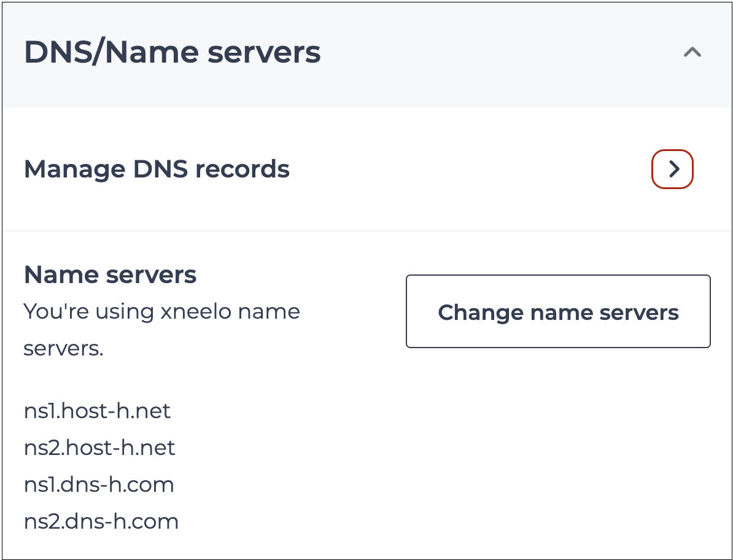This screenshot has height=560, width=733.
Task: Select the ns1.host-h.net name server entry
Action: [97, 411]
